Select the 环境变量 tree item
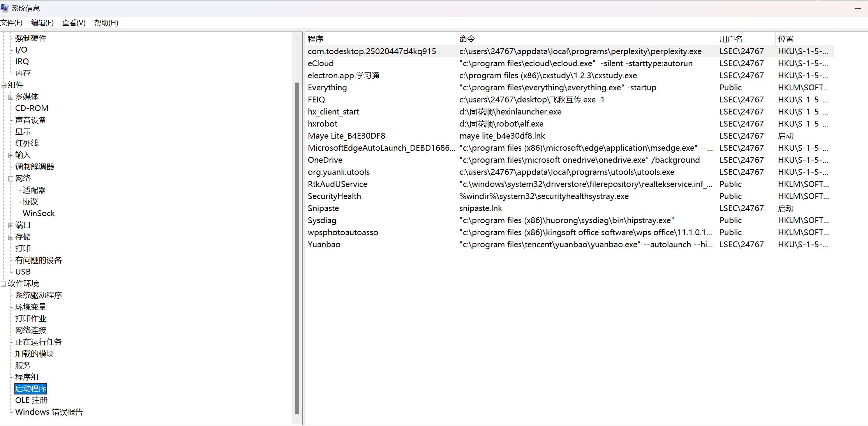The width and height of the screenshot is (868, 426). [31, 307]
